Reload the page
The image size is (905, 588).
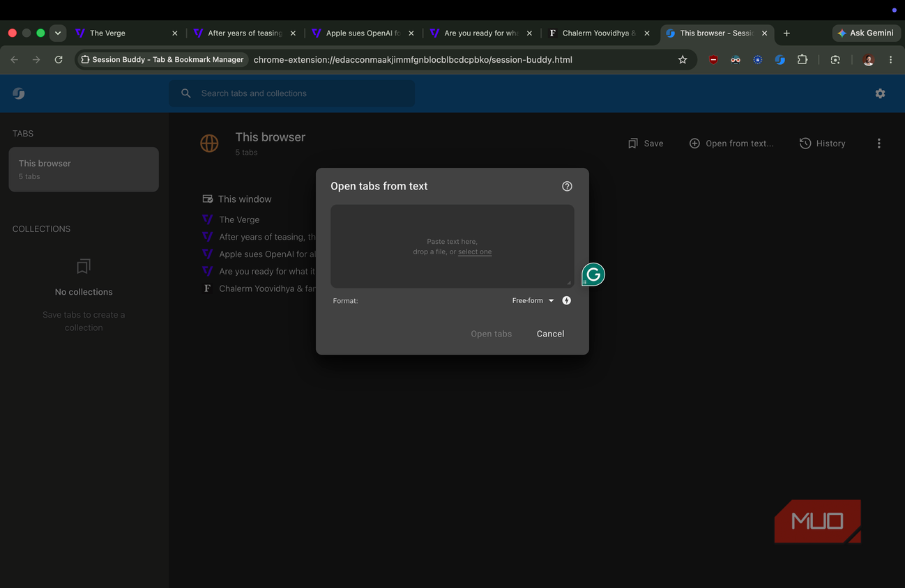tap(59, 60)
